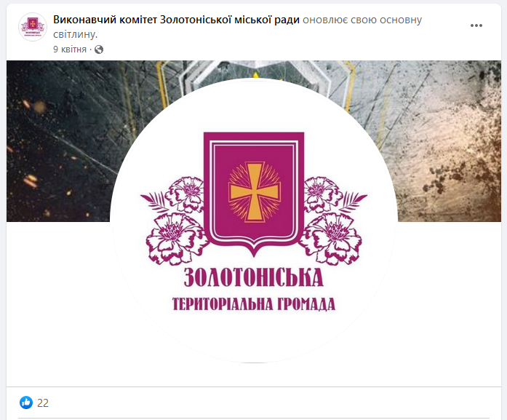Open the beige right side of cover photo

pyautogui.click(x=448, y=140)
